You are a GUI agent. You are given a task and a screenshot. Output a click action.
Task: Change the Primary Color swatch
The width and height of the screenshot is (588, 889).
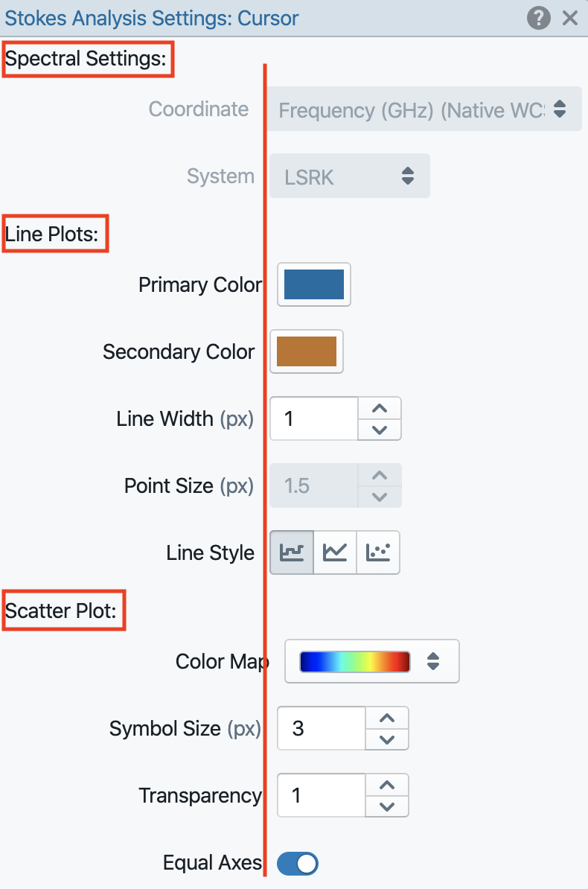pos(313,284)
